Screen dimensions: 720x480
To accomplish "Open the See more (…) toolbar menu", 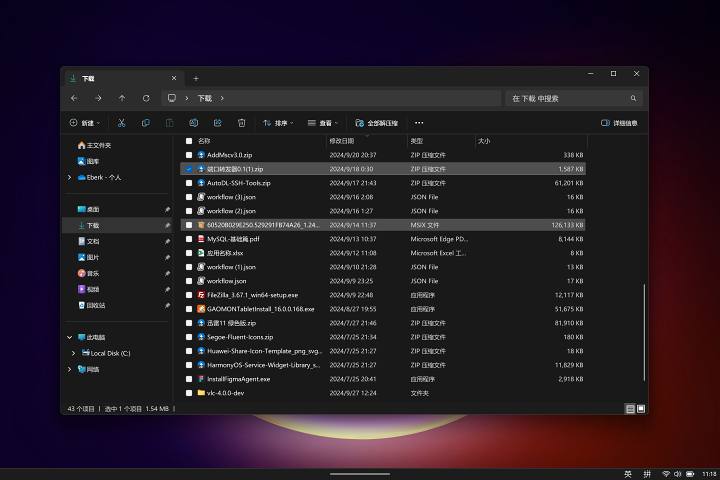I will pyautogui.click(x=419, y=123).
